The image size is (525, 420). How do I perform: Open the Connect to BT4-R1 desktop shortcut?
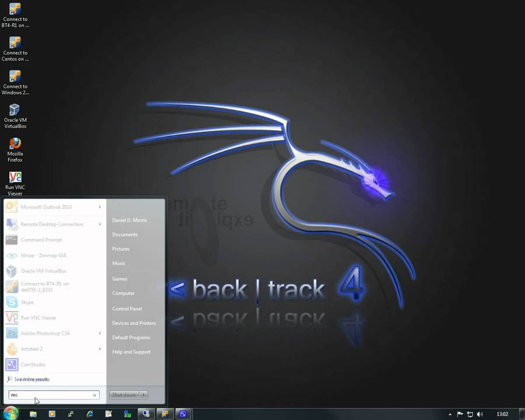point(15,15)
